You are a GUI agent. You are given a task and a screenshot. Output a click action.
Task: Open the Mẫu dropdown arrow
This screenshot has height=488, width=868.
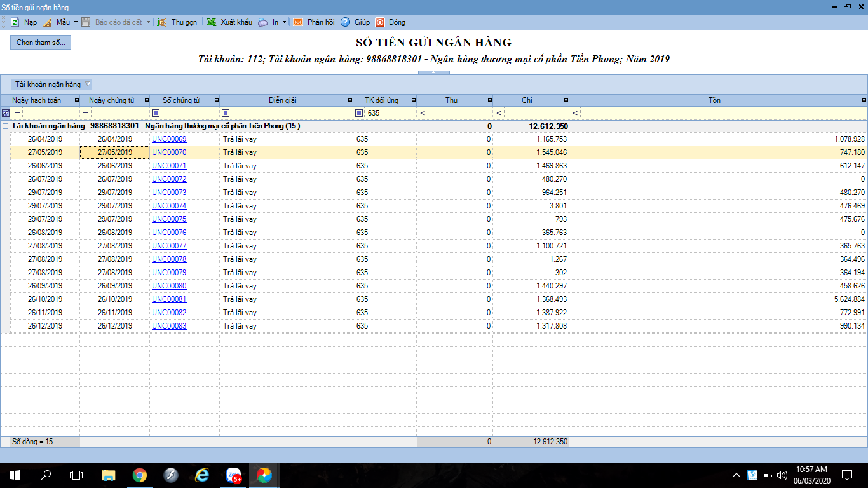76,22
